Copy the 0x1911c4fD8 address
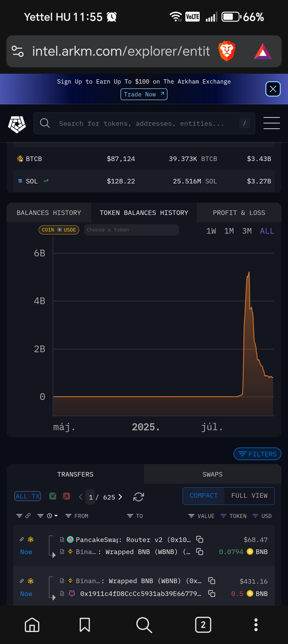288x644 pixels. click(x=212, y=593)
